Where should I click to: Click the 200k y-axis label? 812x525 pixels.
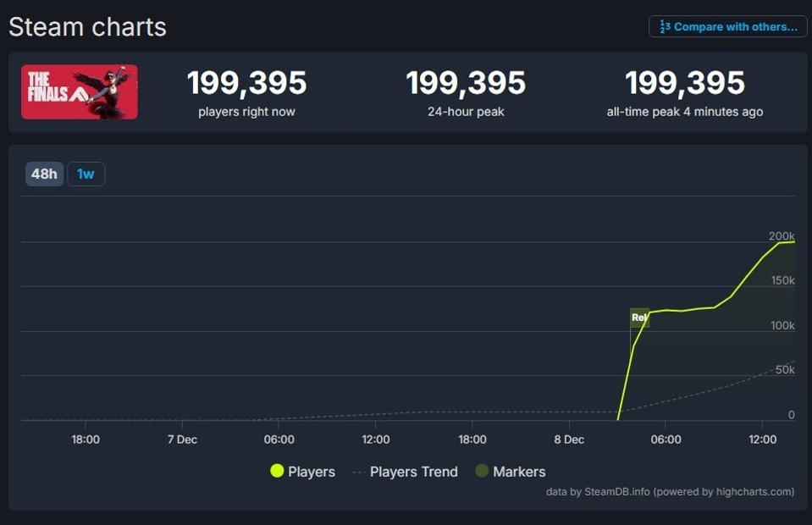coord(781,235)
